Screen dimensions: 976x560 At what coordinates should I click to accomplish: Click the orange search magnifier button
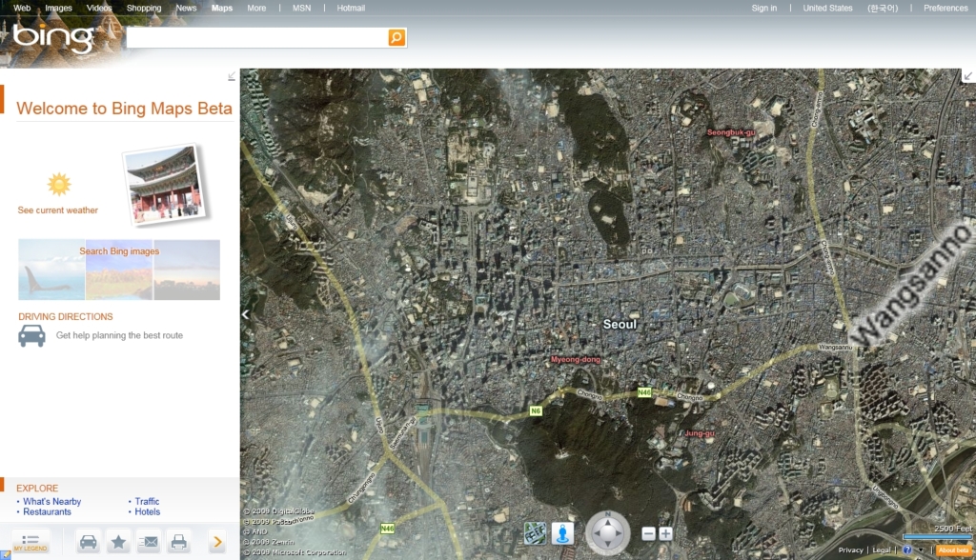click(x=396, y=37)
